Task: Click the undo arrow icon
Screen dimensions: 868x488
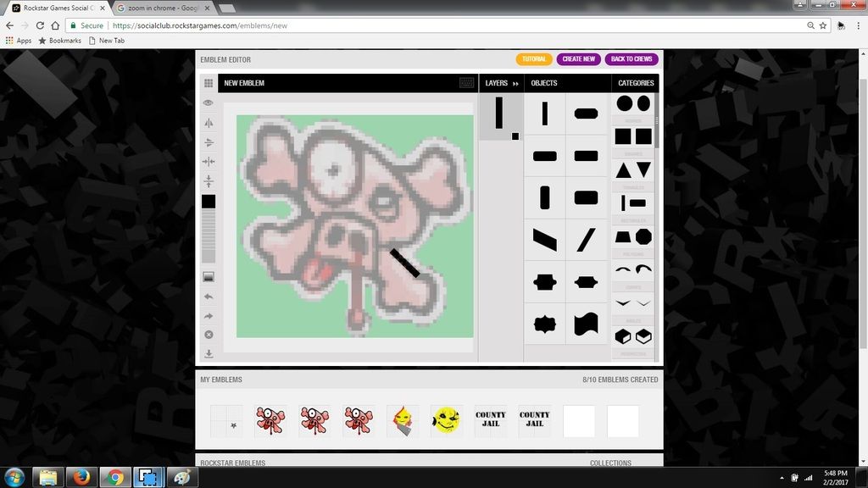Action: pyautogui.click(x=209, y=297)
